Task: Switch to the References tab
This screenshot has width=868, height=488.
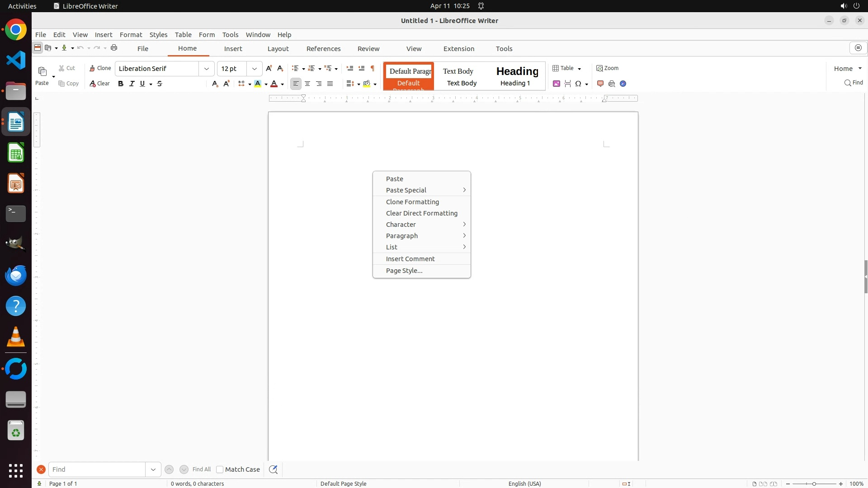Action: 323,49
